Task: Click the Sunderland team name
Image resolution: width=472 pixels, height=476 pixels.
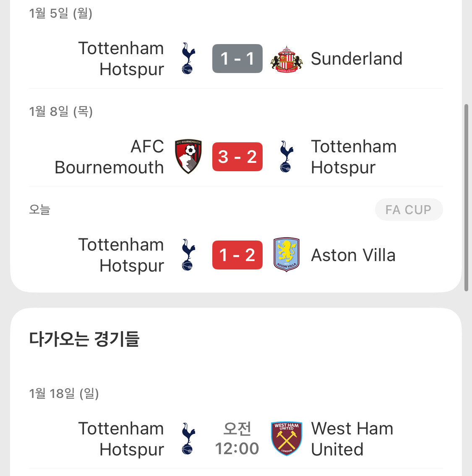Action: tap(357, 59)
